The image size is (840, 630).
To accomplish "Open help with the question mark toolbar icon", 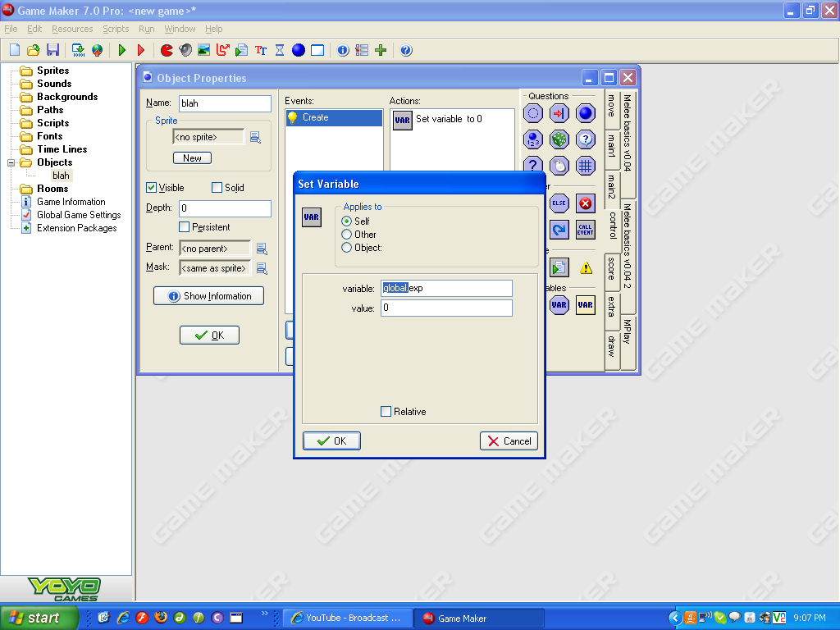I will (406, 50).
